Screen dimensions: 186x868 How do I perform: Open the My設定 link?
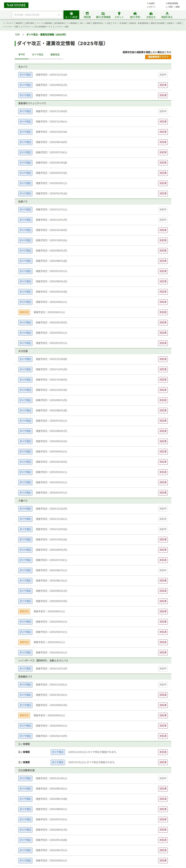click(152, 3)
